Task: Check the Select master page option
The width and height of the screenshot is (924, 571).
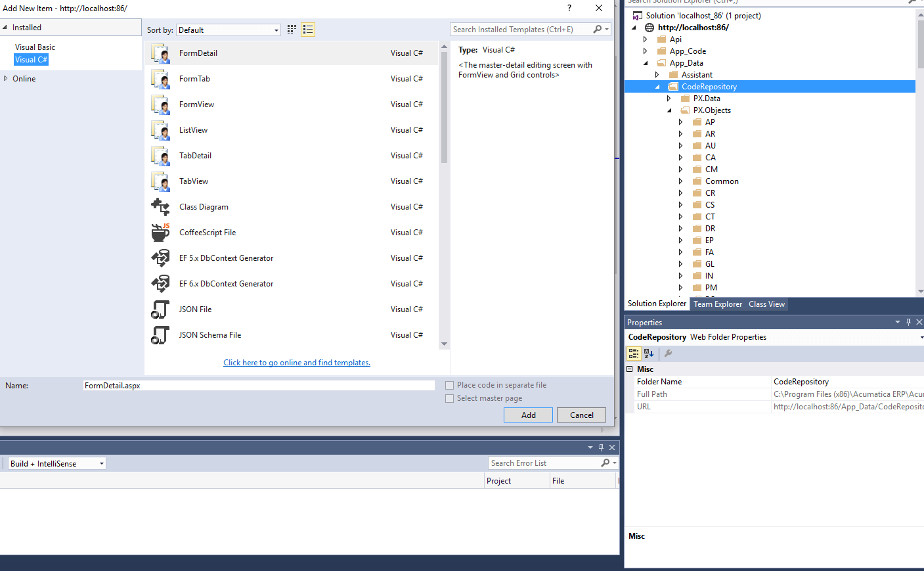Action: click(x=450, y=398)
